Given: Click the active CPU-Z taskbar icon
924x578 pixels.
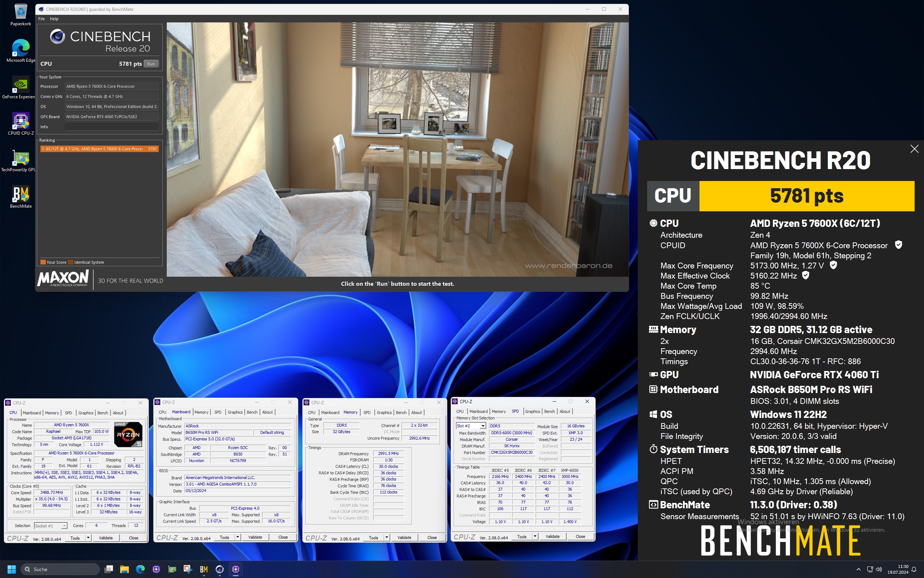Looking at the screenshot, I should [236, 569].
